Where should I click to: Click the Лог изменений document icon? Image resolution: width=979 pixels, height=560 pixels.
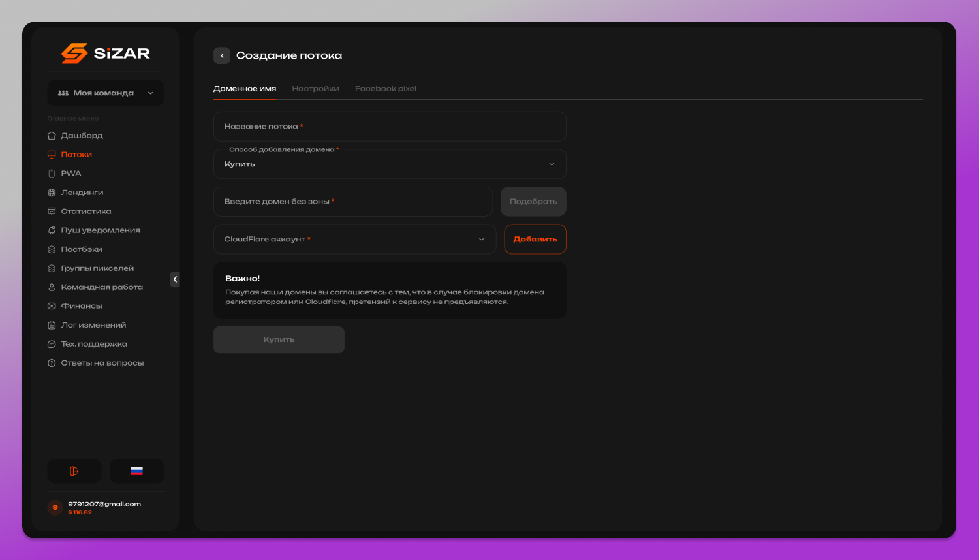click(x=52, y=325)
